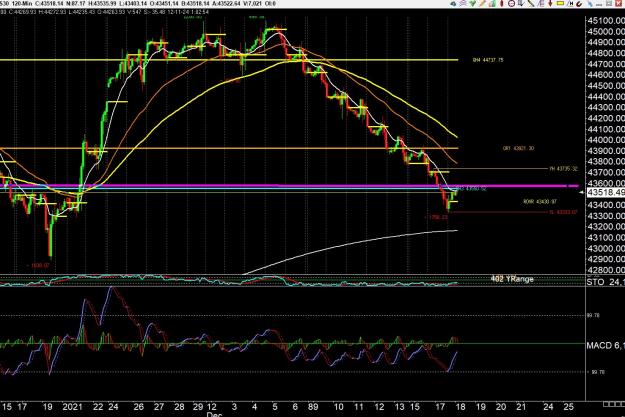Click the red PL 43333.07 level label
Viewport: 625px width, 417px height.
point(563,212)
